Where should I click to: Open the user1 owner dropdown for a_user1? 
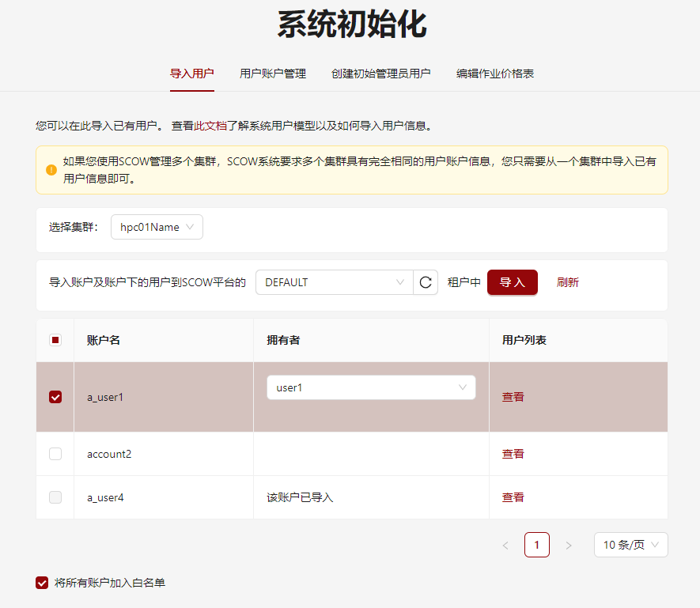(x=370, y=387)
